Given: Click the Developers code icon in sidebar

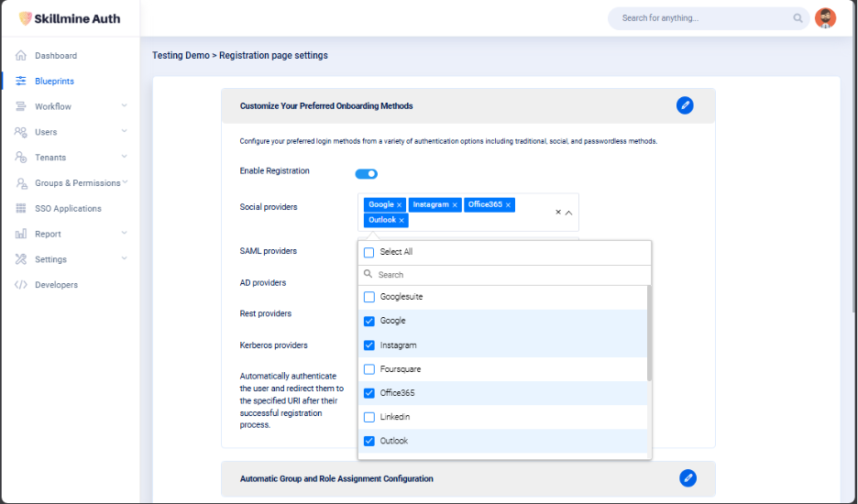Looking at the screenshot, I should click(21, 285).
